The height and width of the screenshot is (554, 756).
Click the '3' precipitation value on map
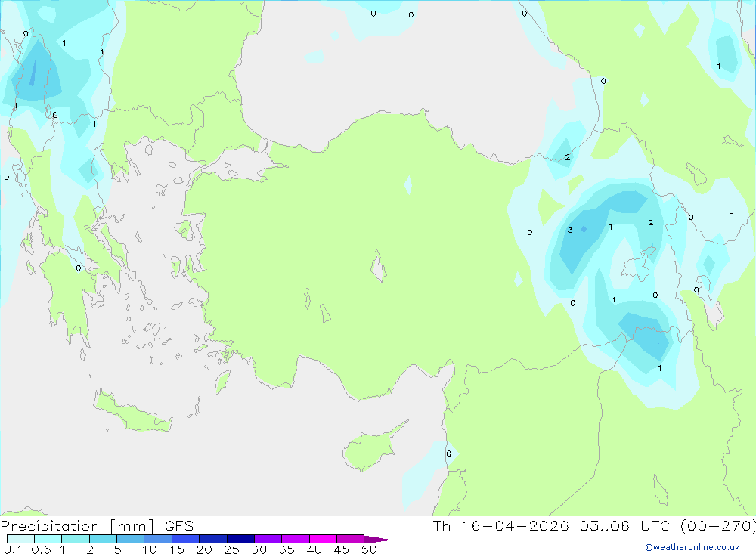click(570, 230)
